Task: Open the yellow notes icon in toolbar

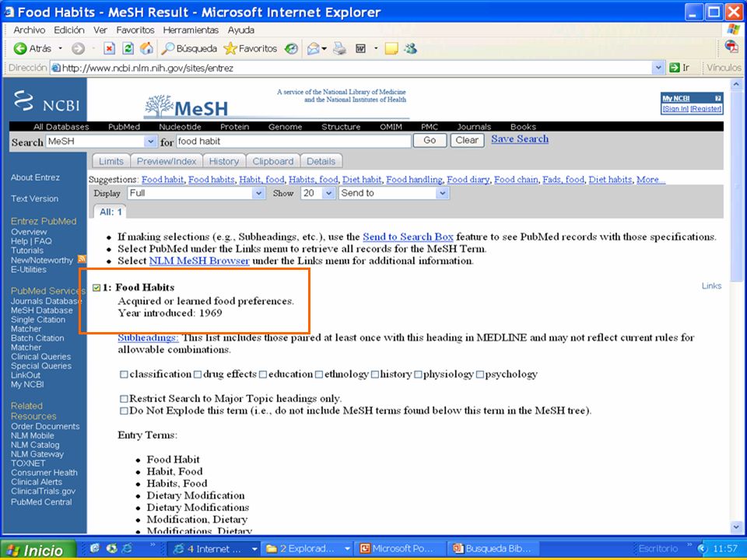Action: pos(391,48)
